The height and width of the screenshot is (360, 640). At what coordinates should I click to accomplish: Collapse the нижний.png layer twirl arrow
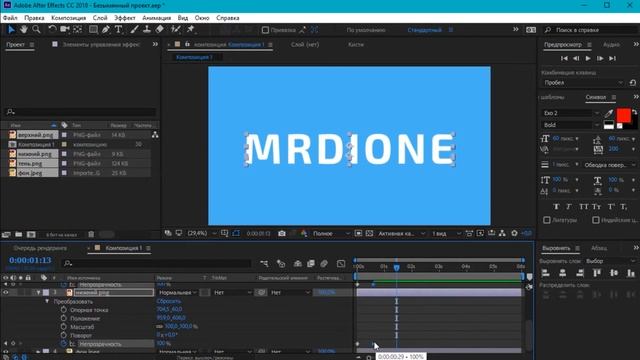pyautogui.click(x=38, y=293)
